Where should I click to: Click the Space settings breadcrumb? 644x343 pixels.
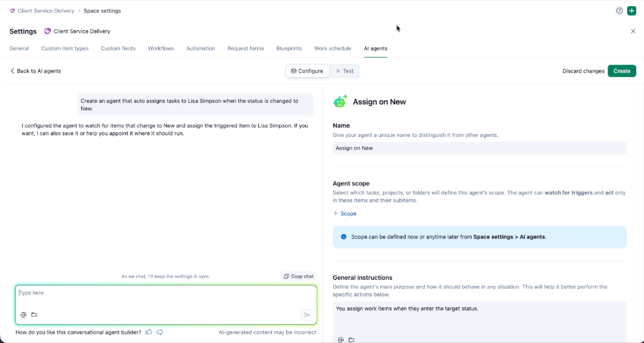point(102,11)
